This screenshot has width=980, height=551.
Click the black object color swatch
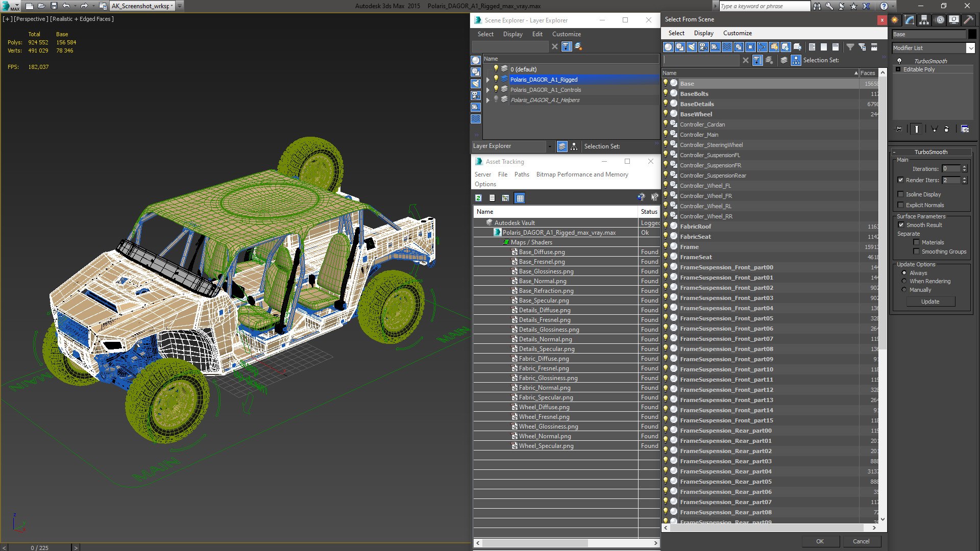[x=972, y=34]
